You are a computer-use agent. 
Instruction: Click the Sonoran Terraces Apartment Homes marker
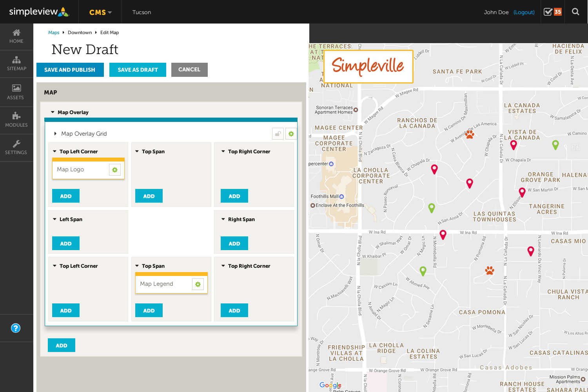[356, 110]
